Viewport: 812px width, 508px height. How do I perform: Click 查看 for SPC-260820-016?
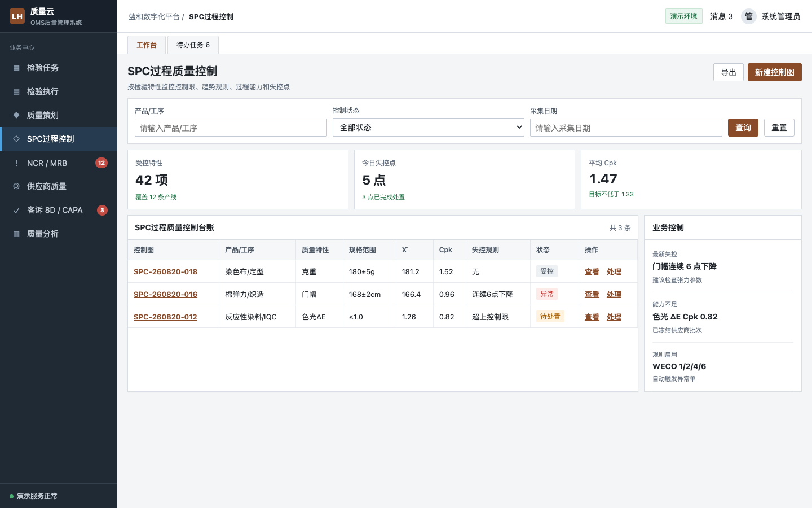[592, 294]
